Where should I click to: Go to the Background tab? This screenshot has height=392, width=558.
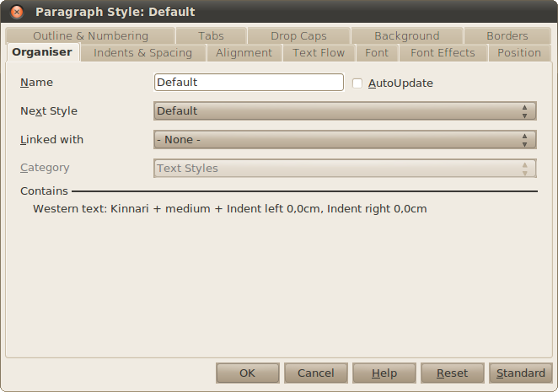(x=406, y=35)
